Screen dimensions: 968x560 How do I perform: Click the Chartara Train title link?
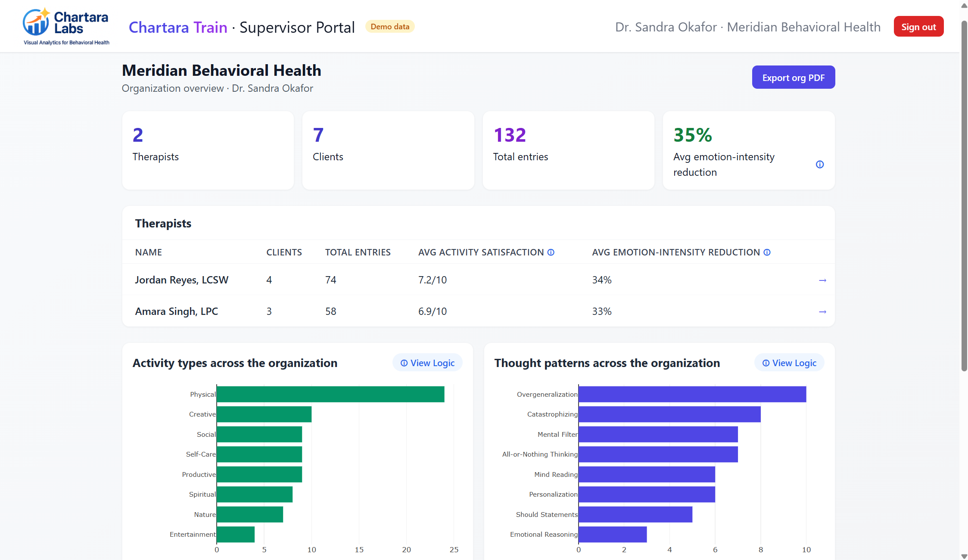(x=178, y=27)
